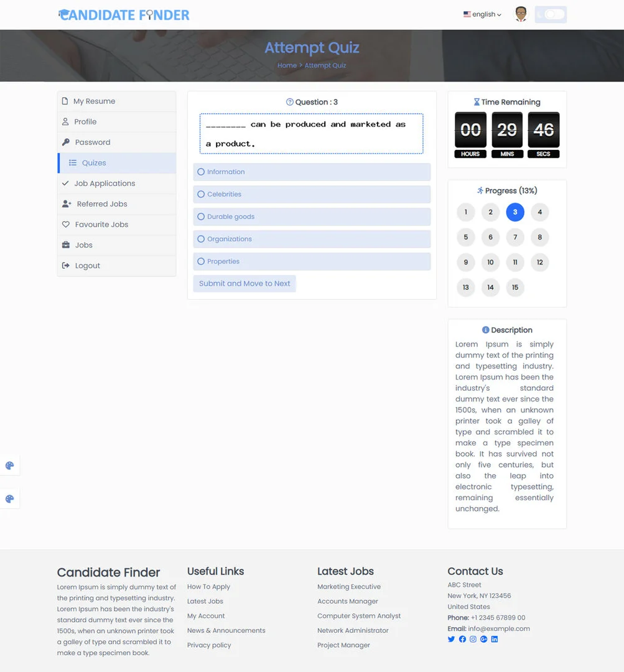Select Quizes in the sidebar
The image size is (624, 672).
click(116, 163)
